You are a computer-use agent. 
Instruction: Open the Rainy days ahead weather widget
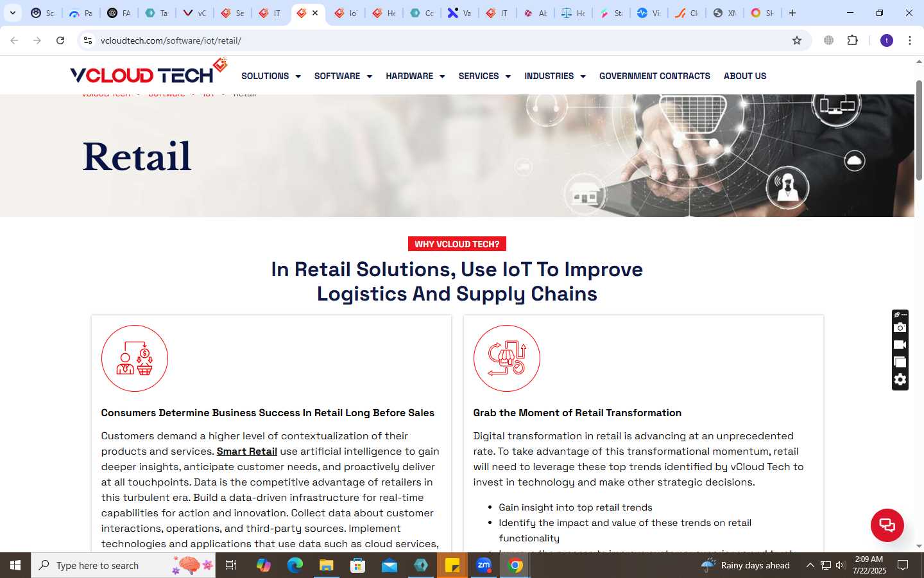746,565
